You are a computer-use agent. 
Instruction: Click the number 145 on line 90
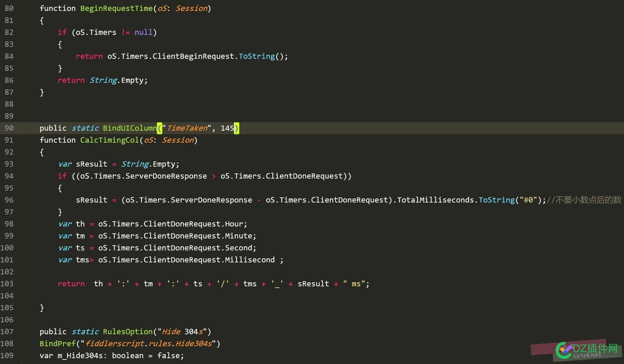click(x=227, y=128)
